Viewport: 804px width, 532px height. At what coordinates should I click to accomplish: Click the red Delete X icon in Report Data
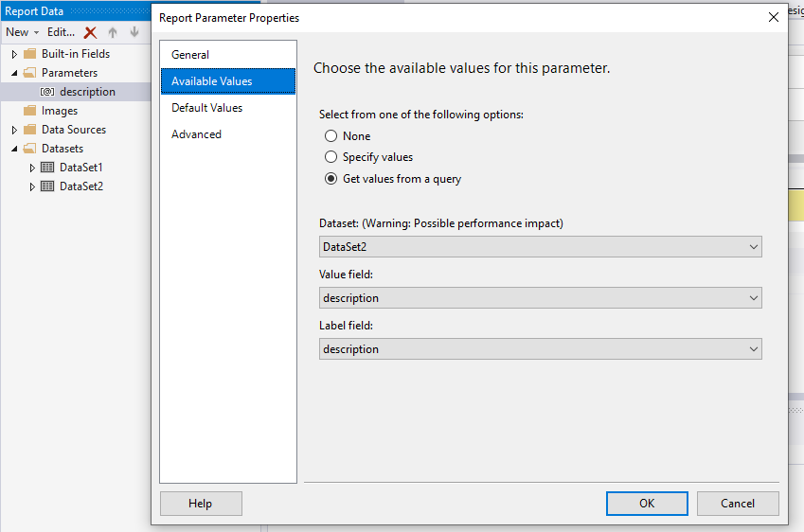pos(90,33)
